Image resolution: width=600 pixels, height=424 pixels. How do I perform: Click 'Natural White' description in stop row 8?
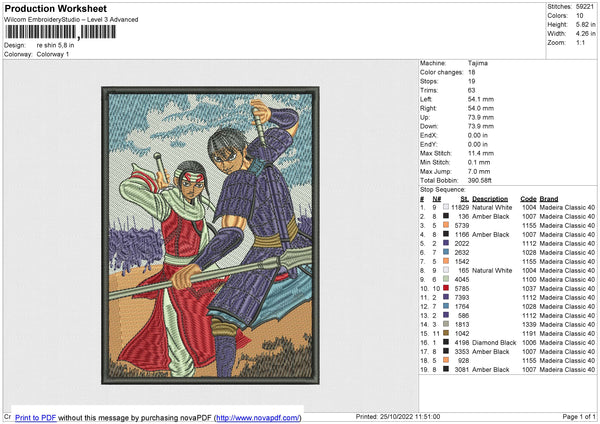[x=492, y=270]
